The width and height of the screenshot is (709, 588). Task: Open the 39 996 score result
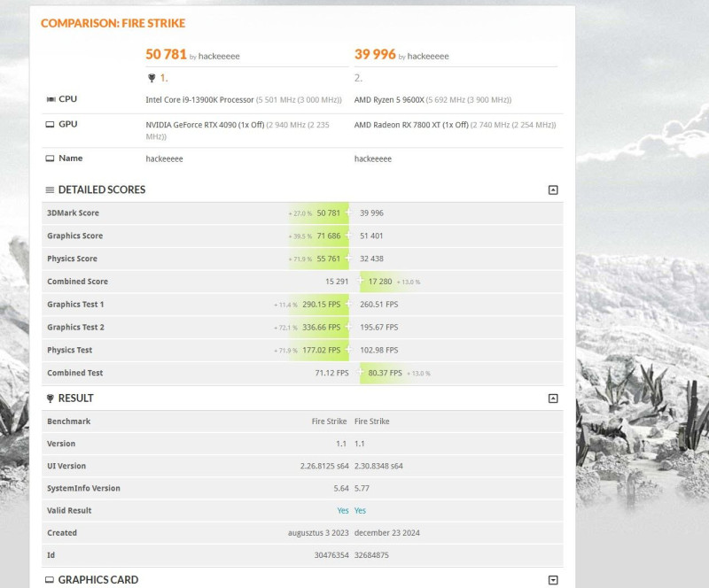[x=375, y=54]
